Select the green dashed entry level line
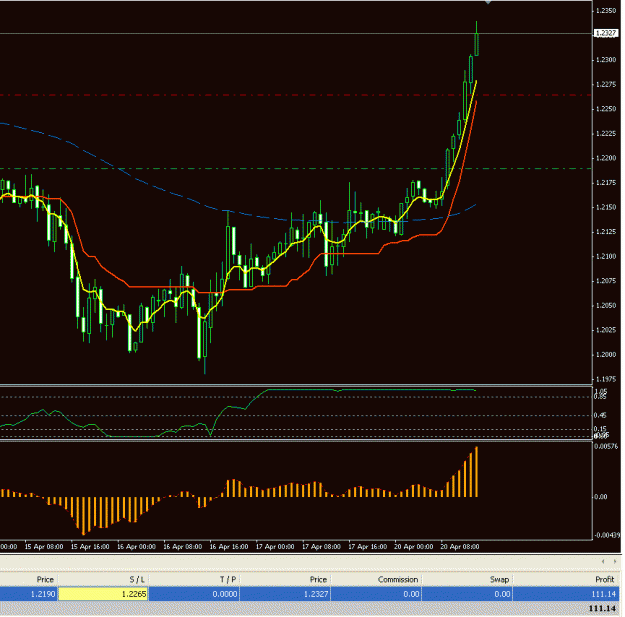The image size is (625, 617). (x=296, y=169)
